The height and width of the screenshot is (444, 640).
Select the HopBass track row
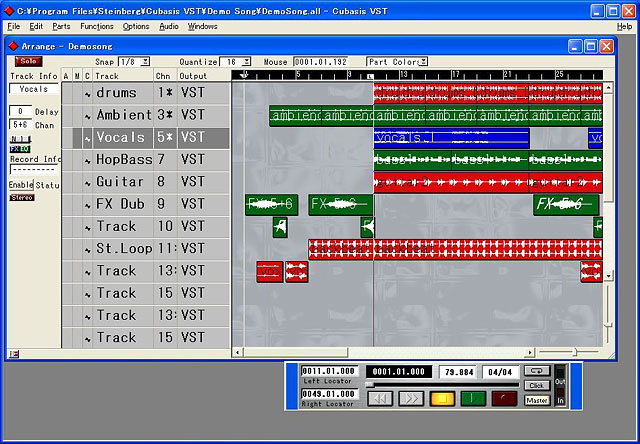tap(146, 161)
